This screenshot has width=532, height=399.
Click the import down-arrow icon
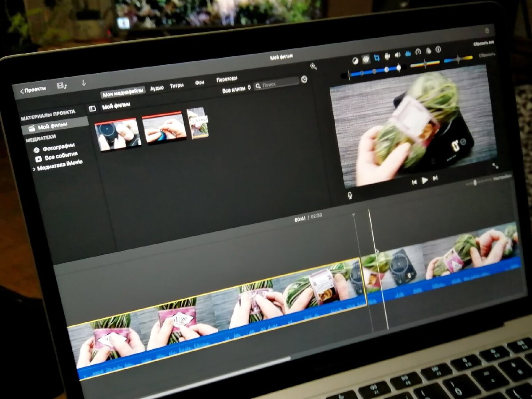(x=83, y=83)
